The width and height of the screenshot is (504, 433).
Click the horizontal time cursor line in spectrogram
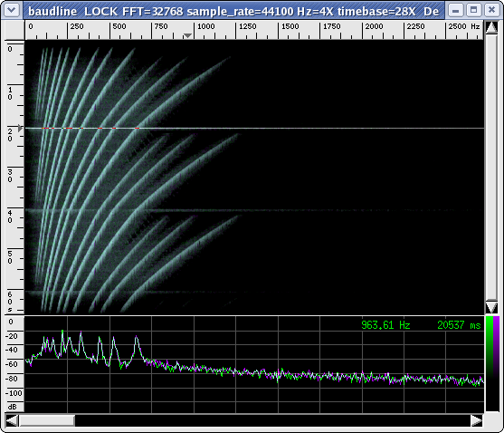point(254,128)
